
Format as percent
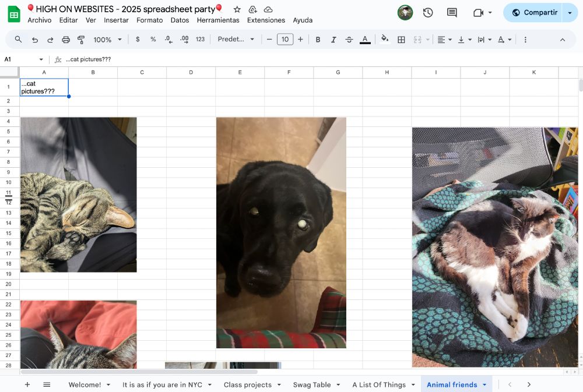[153, 40]
